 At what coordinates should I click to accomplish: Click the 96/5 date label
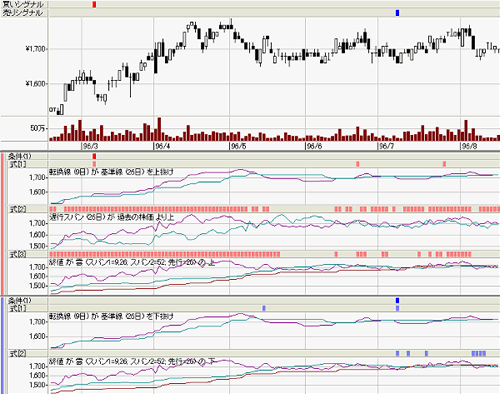[x=238, y=146]
